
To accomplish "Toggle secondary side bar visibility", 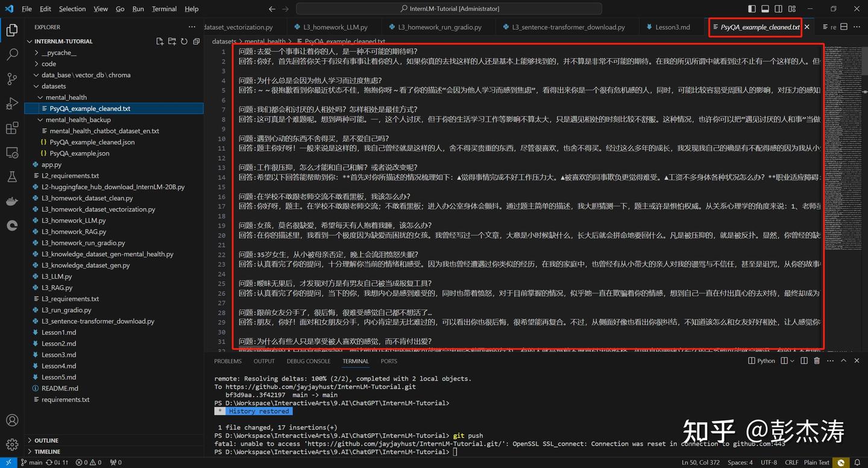I will pos(778,9).
